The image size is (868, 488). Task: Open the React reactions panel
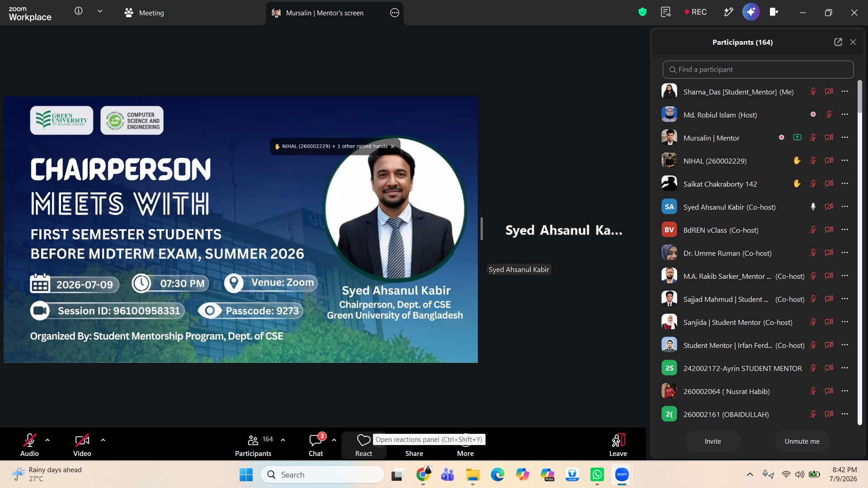tap(363, 445)
